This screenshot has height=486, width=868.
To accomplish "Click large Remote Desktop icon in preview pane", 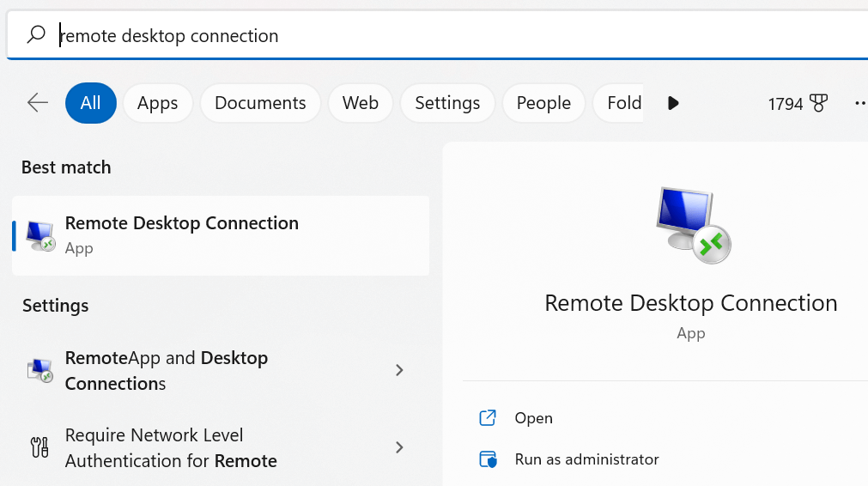I will pos(691,224).
